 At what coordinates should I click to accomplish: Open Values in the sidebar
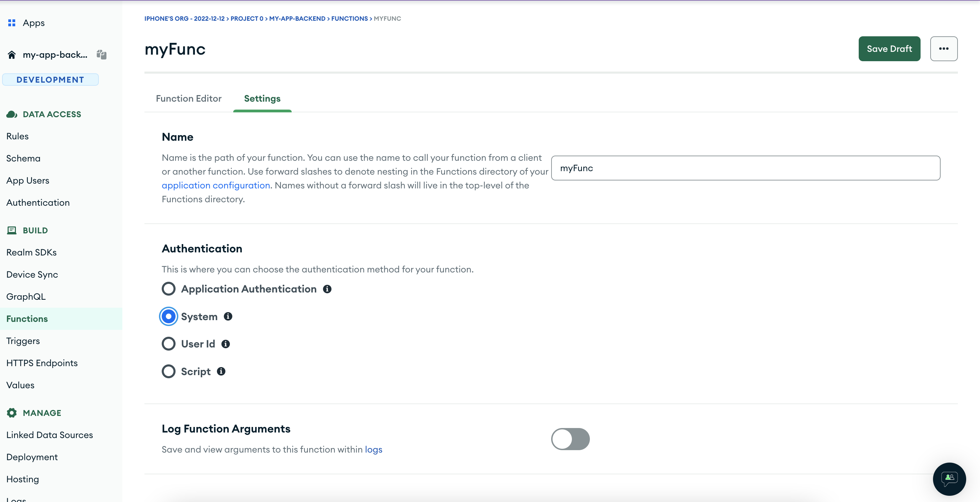point(20,385)
